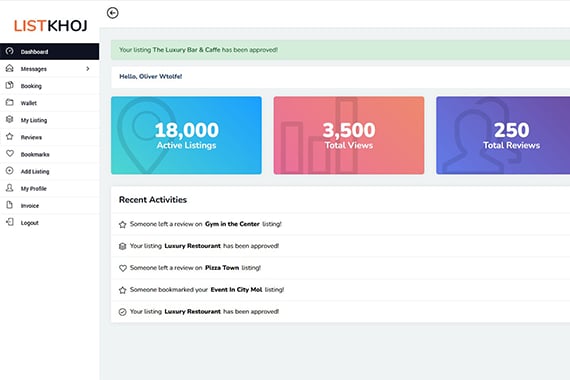
Task: Open the Wallet menu item
Action: pyautogui.click(x=49, y=103)
